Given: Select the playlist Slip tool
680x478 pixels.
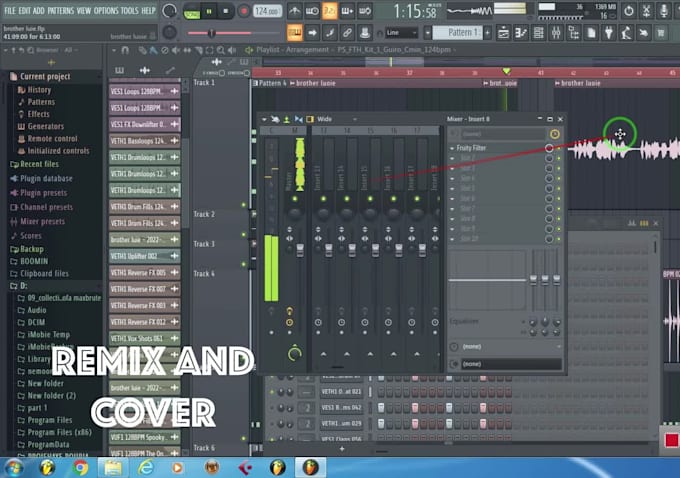Looking at the screenshot, I should [187, 50].
